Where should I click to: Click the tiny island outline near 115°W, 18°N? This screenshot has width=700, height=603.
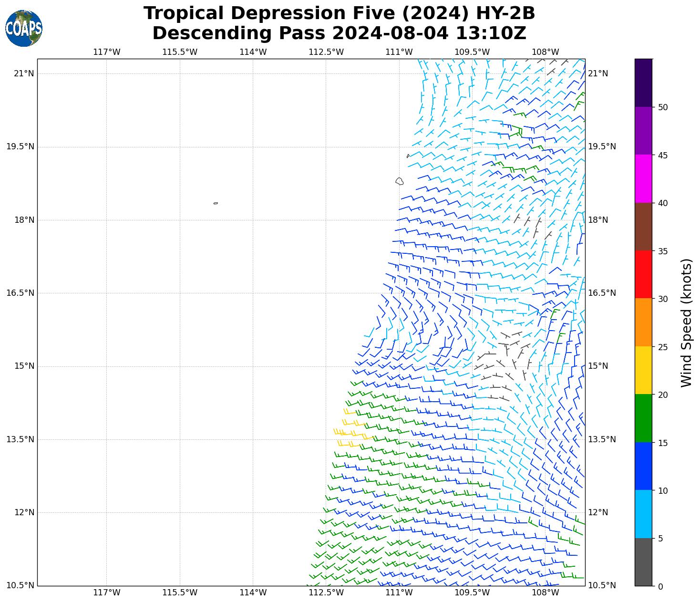(x=216, y=203)
